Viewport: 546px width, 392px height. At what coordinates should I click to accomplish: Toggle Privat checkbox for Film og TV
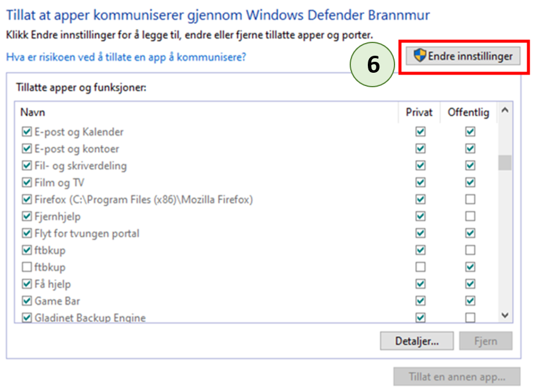(420, 182)
